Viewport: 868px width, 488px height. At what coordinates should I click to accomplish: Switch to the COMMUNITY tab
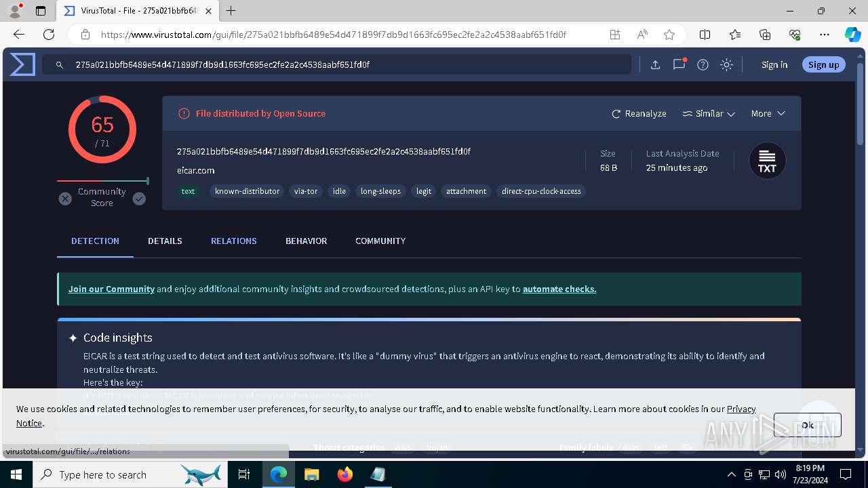(380, 241)
